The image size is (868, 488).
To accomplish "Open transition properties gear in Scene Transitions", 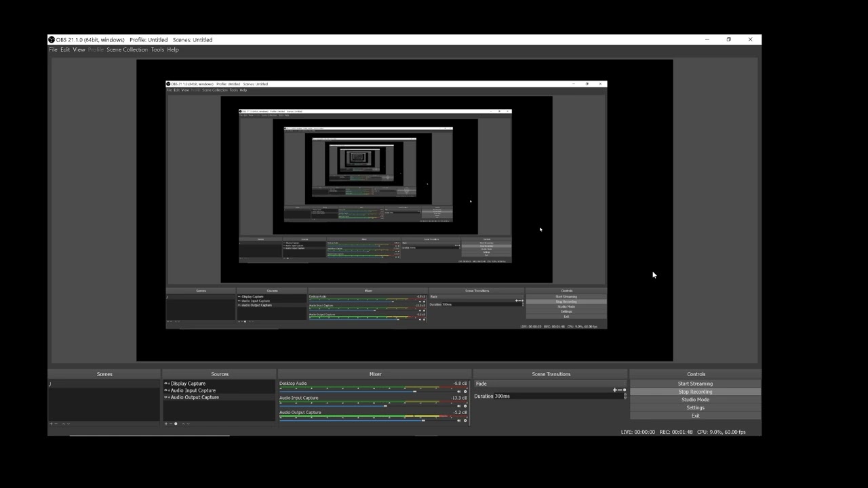I will (x=625, y=390).
